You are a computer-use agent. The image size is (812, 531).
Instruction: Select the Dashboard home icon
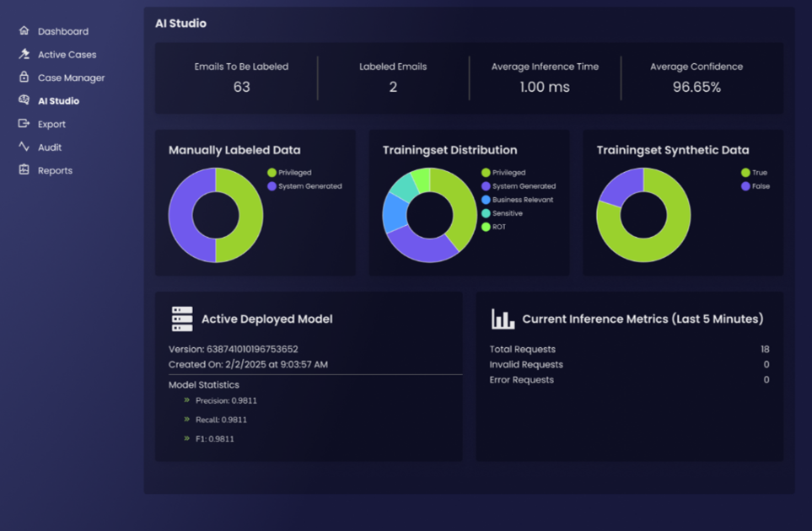click(24, 31)
